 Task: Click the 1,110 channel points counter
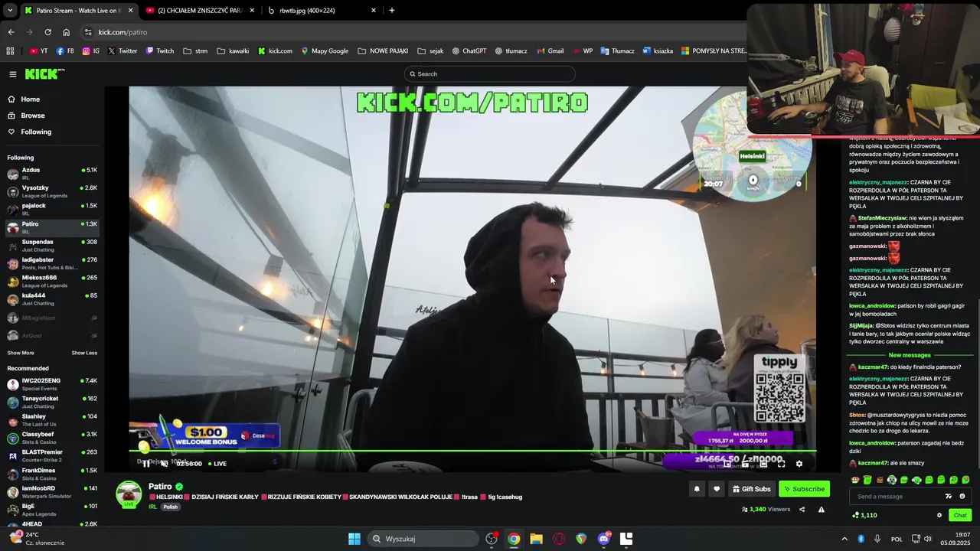point(865,515)
